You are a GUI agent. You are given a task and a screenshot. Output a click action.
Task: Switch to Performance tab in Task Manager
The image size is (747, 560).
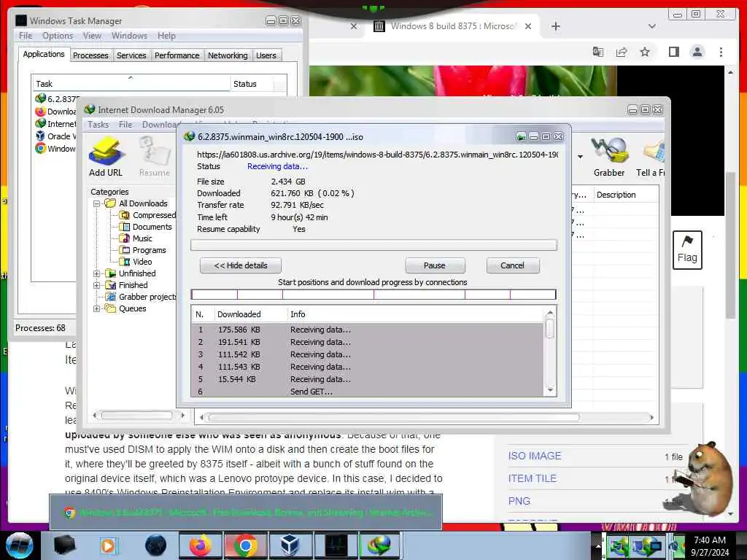point(177,55)
